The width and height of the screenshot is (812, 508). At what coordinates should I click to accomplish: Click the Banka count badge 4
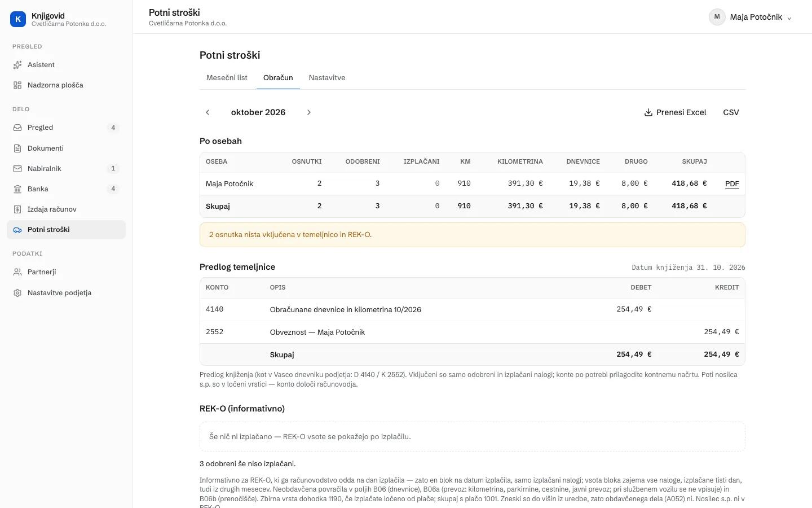tap(113, 189)
